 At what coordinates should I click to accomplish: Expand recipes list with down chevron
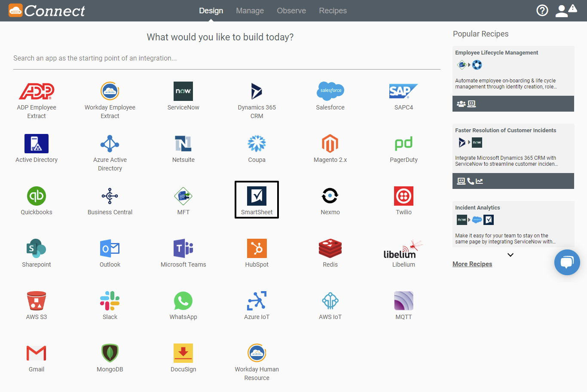tap(511, 255)
